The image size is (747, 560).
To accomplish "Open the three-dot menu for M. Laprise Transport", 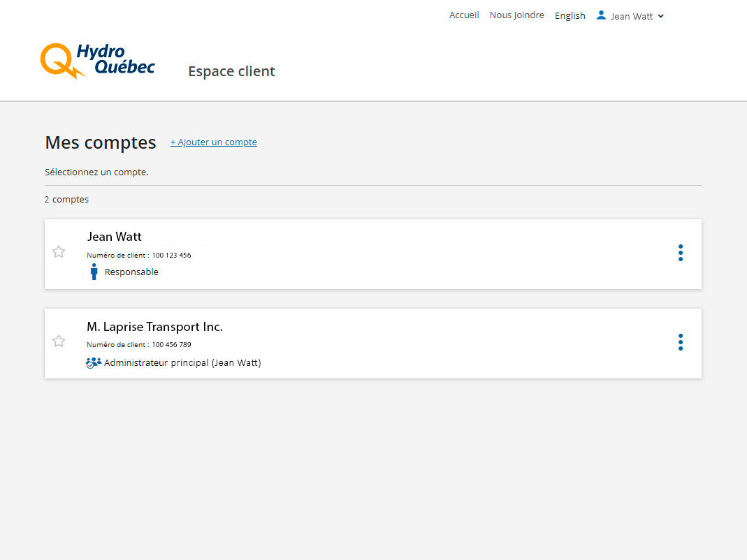I will 680,342.
